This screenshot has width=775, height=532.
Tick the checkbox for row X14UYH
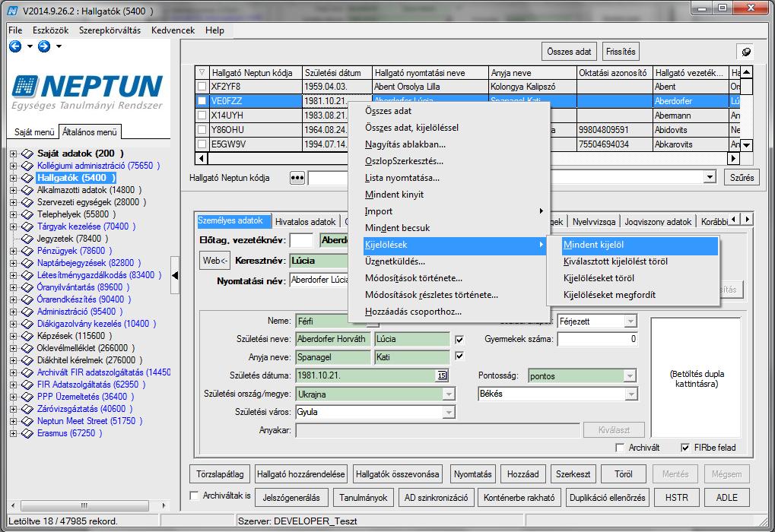[x=202, y=116]
